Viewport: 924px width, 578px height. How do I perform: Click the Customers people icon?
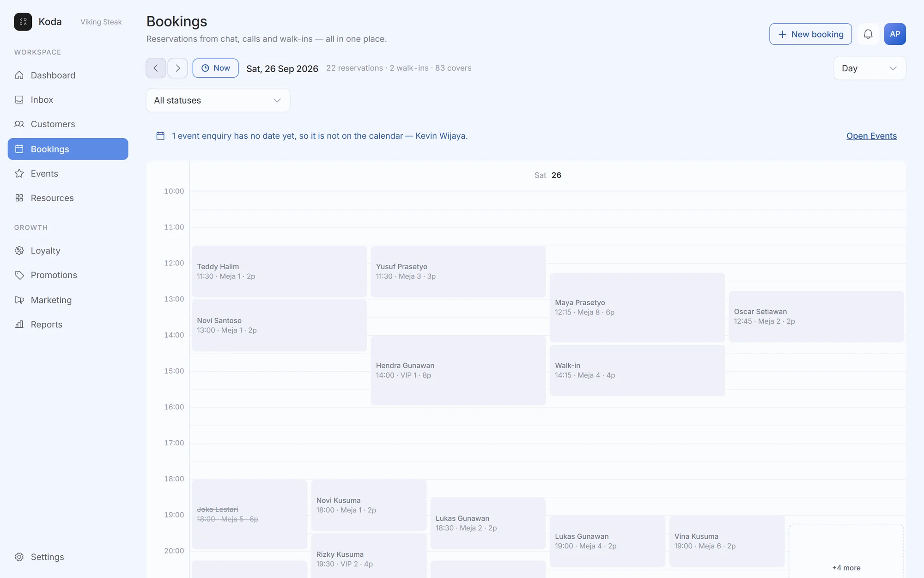[19, 124]
